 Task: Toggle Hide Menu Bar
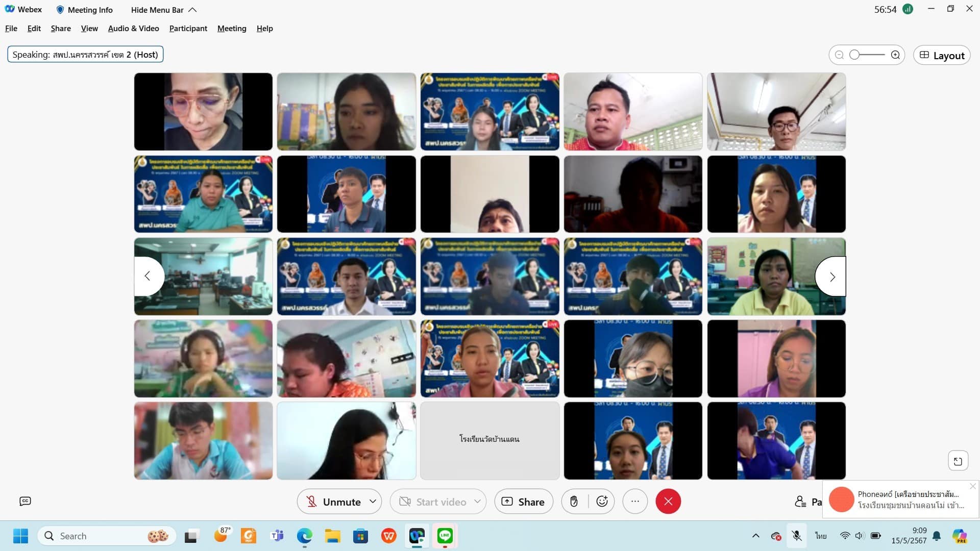(x=163, y=10)
